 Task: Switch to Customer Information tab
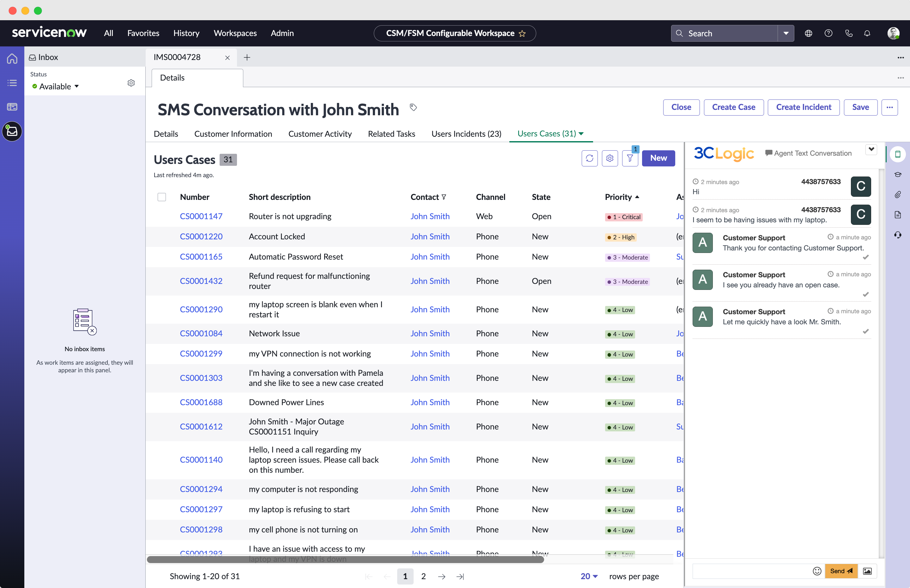233,134
